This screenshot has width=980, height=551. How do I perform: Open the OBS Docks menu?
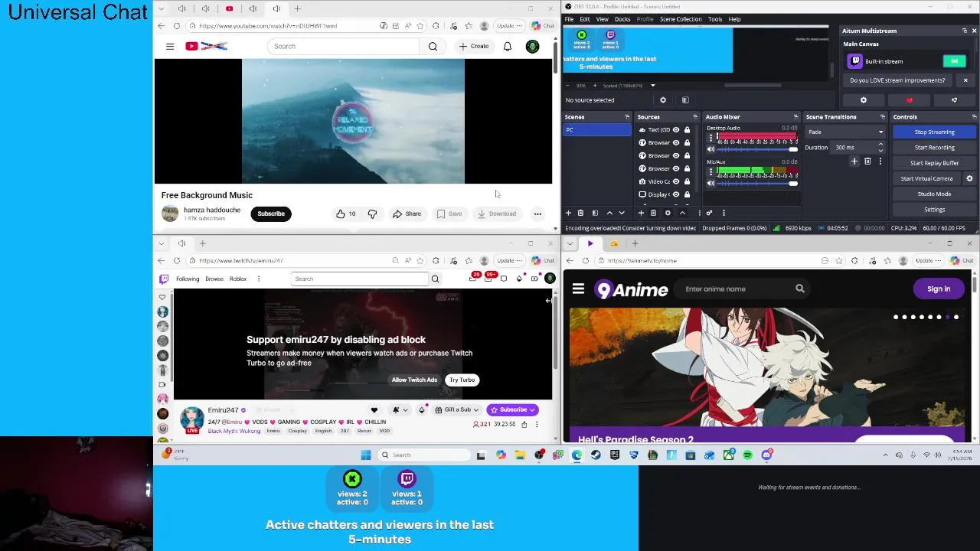(x=622, y=19)
